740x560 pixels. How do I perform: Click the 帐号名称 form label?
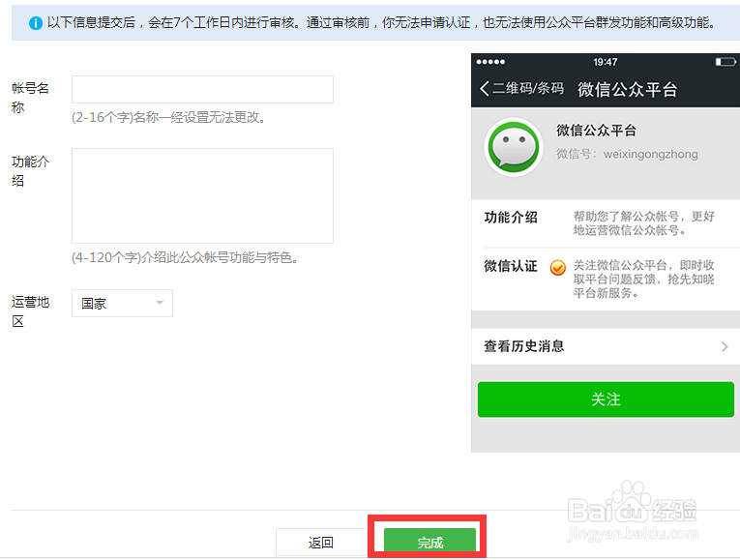(30, 98)
